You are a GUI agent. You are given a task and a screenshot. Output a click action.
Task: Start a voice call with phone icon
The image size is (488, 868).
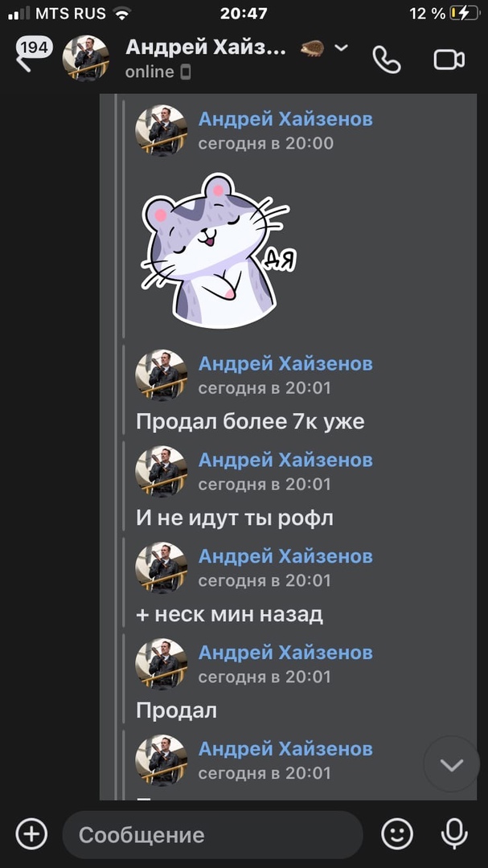point(387,59)
